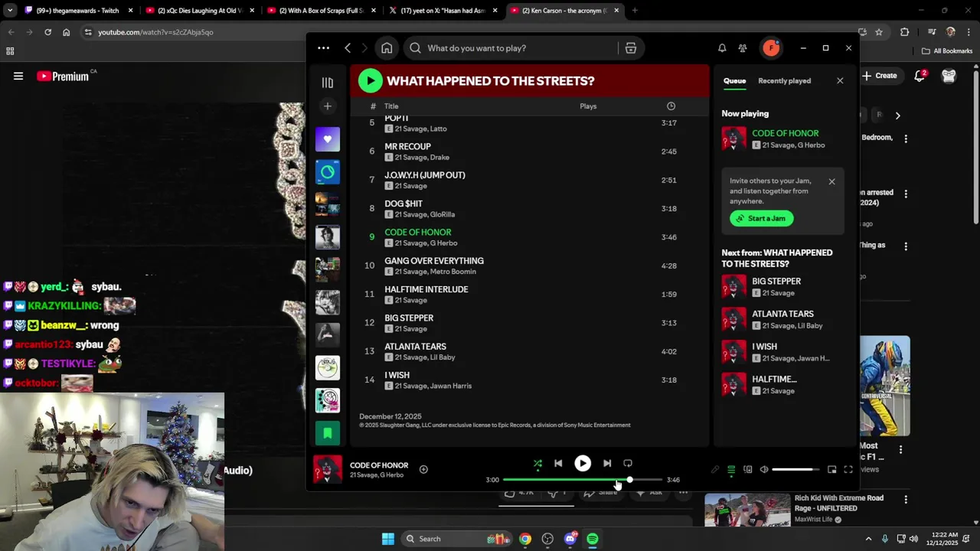Viewport: 980px width, 551px height.
Task: Select BIG STEPPER in the track list
Action: coord(409,318)
